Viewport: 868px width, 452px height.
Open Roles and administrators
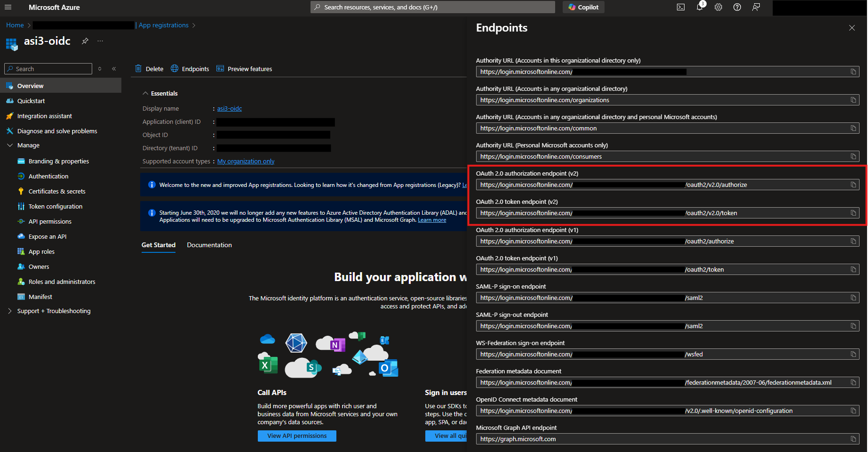coord(61,282)
